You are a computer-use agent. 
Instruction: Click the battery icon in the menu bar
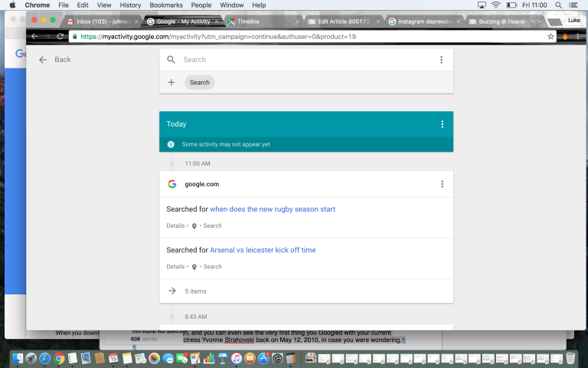(x=512, y=5)
